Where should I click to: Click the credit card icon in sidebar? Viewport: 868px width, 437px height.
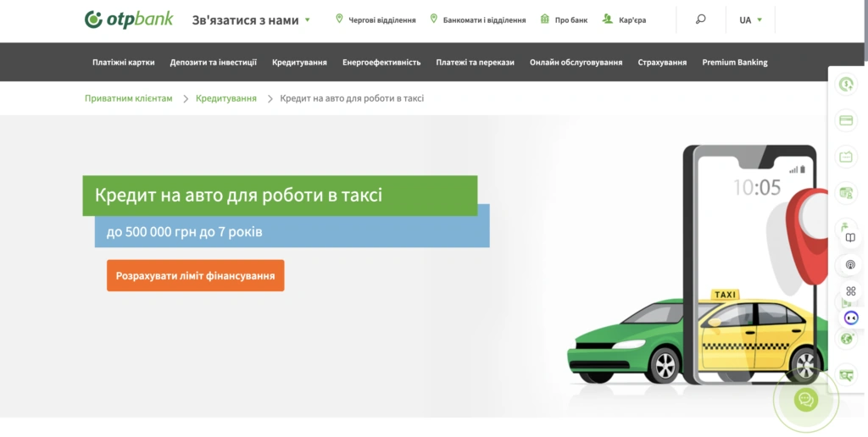(x=846, y=120)
